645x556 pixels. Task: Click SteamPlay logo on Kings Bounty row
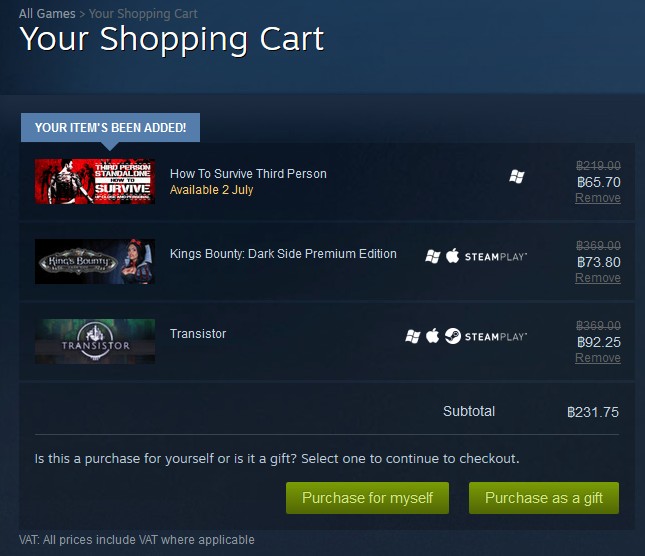point(496,257)
